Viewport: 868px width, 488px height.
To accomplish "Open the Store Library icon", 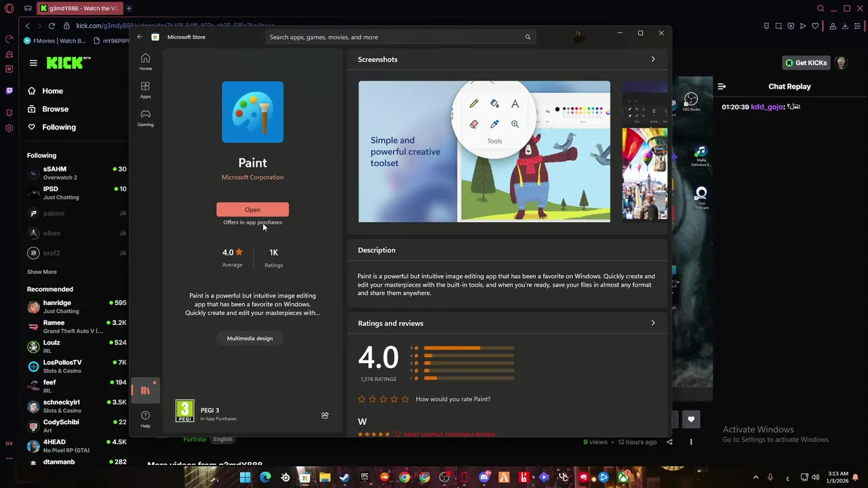I will [x=145, y=390].
